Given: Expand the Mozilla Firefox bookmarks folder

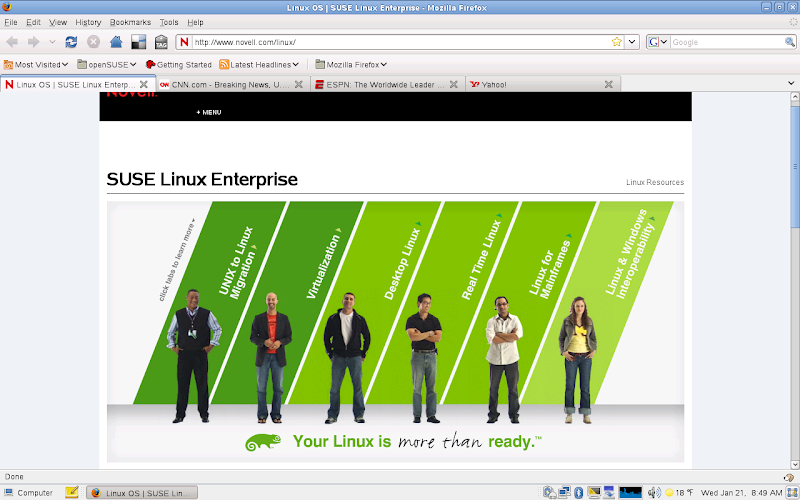Looking at the screenshot, I should coord(351,64).
